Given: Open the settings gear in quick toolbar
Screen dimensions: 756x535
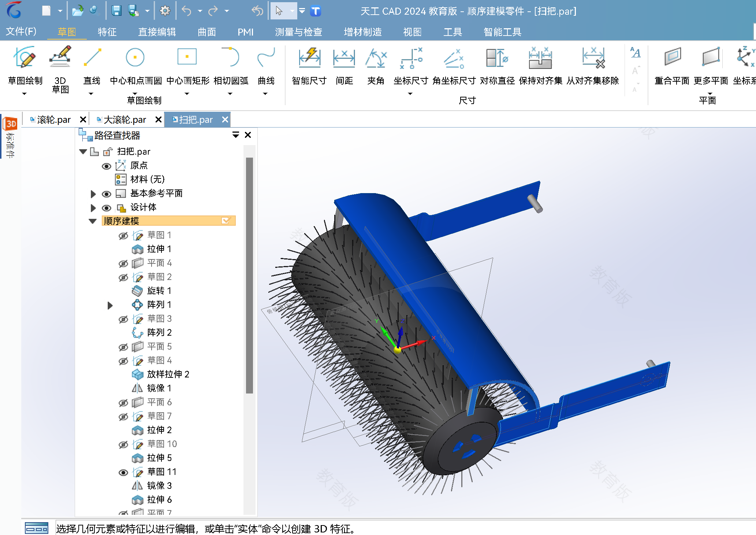Looking at the screenshot, I should click(165, 11).
